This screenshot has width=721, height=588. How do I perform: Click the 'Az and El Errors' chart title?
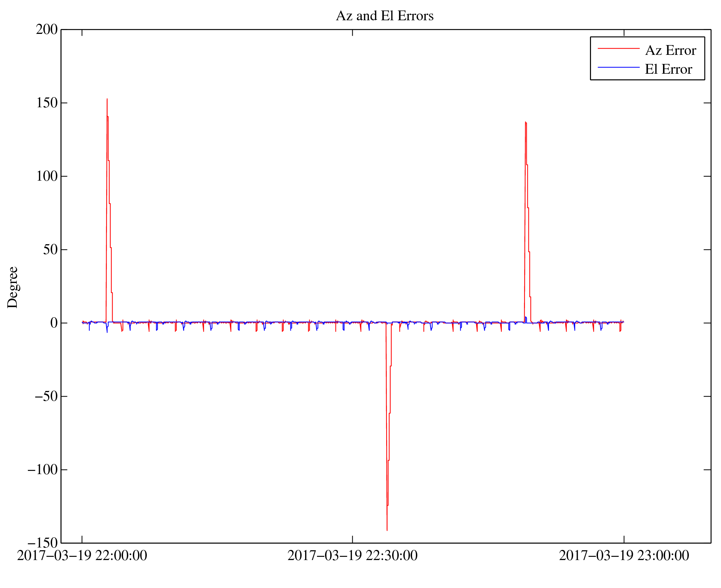coord(384,16)
